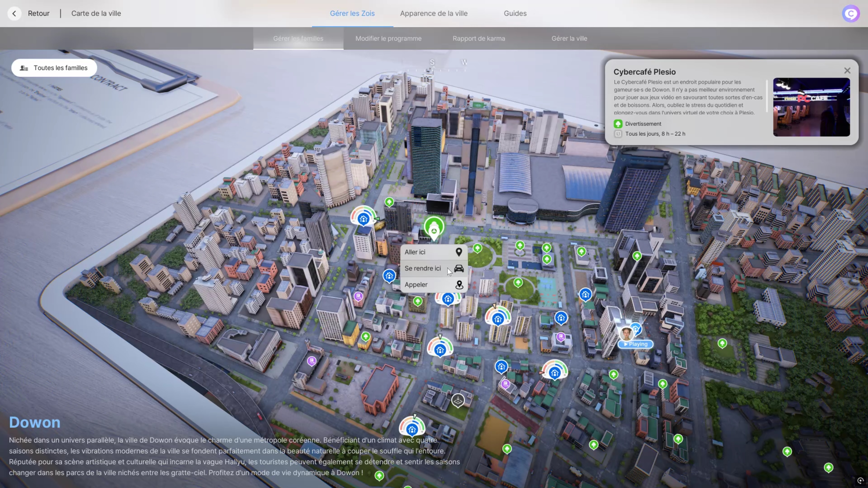
Task: Click the Retour button
Action: pyautogui.click(x=38, y=14)
